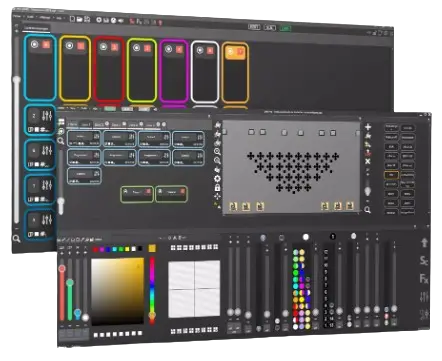Screen dimensions: 442x361
Task: Toggle the round record button in the white group
Action: (x=200, y=50)
